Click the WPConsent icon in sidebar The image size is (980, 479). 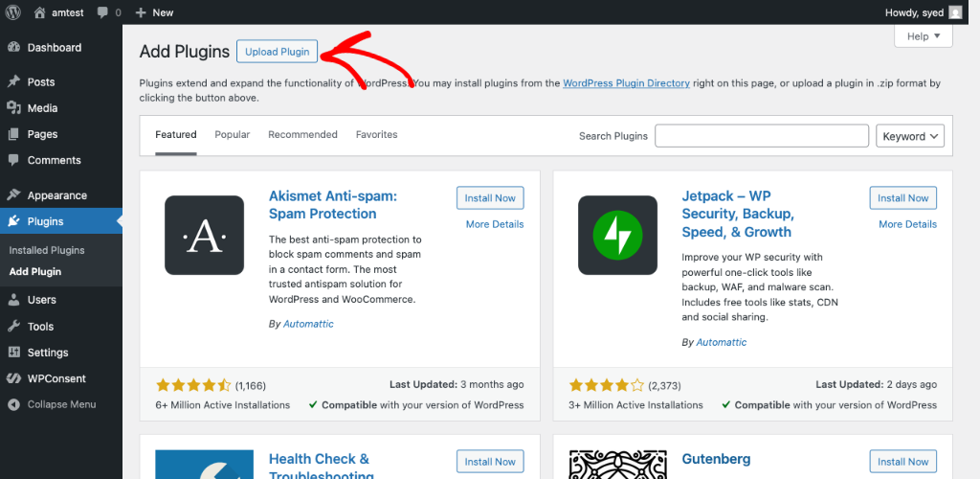[13, 378]
